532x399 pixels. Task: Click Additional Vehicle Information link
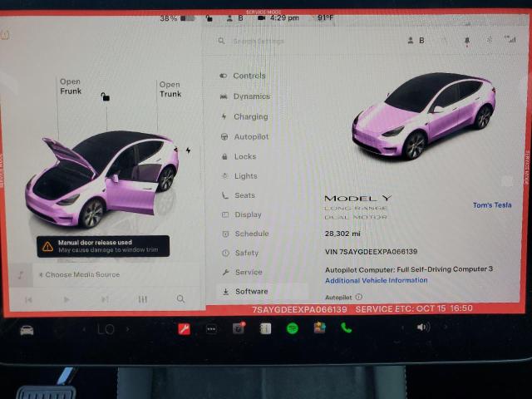tap(376, 281)
